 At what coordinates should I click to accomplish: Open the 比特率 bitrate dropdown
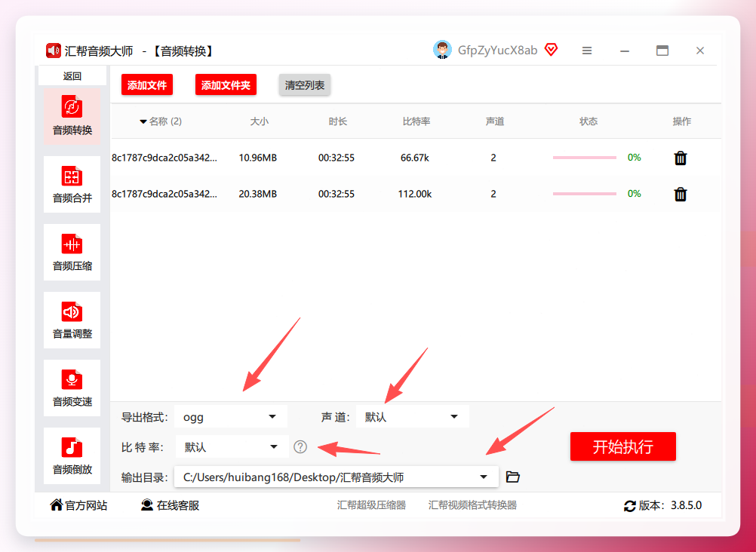click(232, 447)
